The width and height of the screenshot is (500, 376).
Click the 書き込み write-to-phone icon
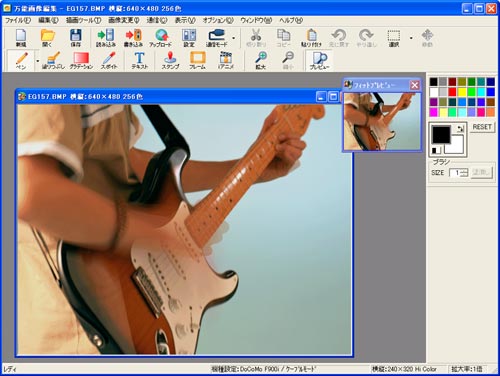[133, 38]
